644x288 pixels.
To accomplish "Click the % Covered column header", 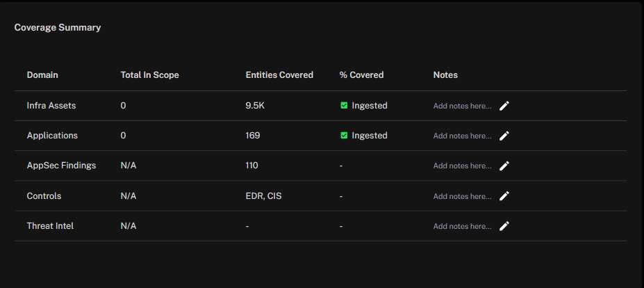I will (361, 75).
